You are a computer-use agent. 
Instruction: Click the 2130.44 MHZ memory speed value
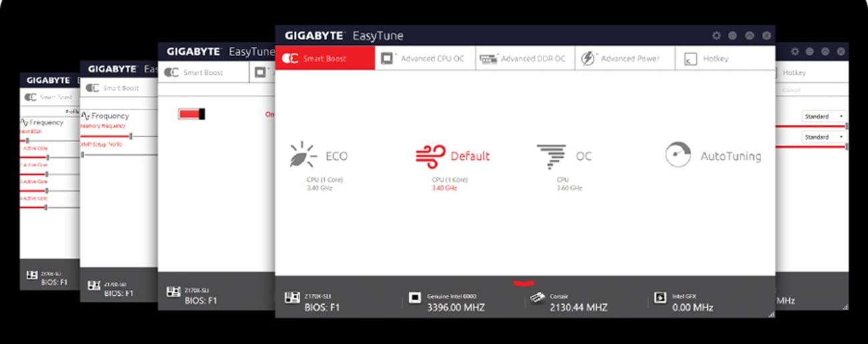(x=578, y=308)
